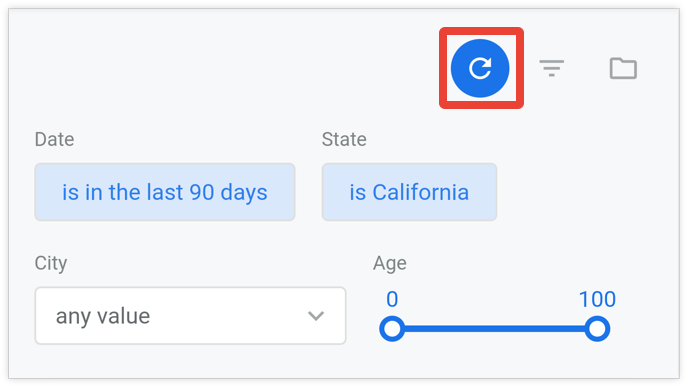Viewport: 688px width, 387px height.
Task: Click the Age slider minimum handle
Action: click(x=392, y=329)
